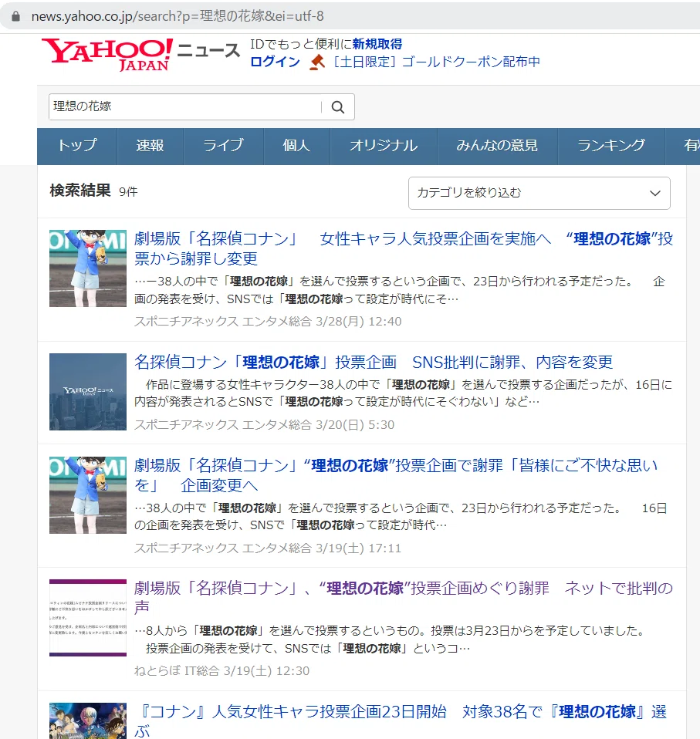Open headline 投票企画めぐり謝罪 ネットで批判の声

(404, 598)
